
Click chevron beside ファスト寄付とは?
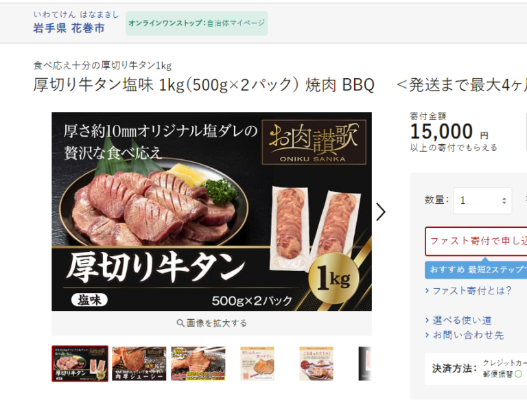pyautogui.click(x=428, y=291)
